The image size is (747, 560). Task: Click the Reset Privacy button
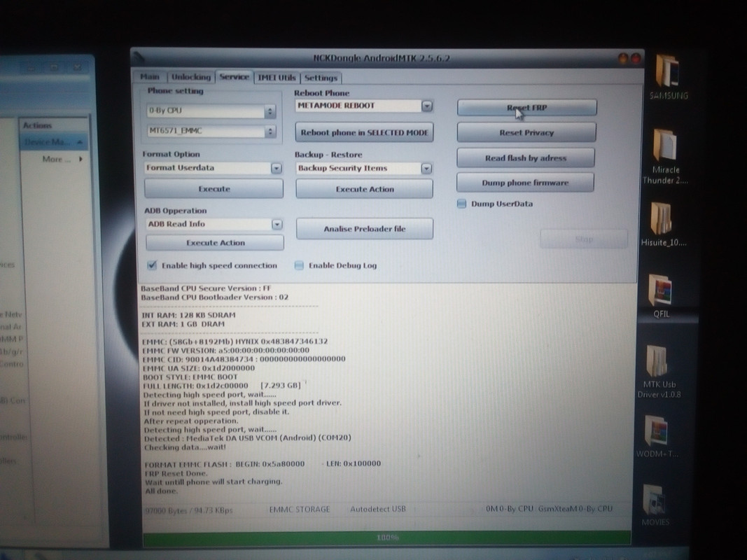pyautogui.click(x=526, y=132)
